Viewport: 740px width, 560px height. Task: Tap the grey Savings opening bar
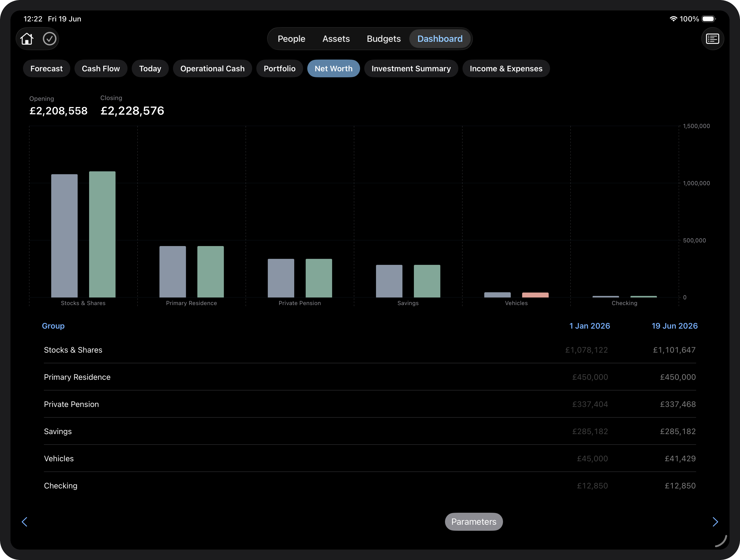coord(389,281)
